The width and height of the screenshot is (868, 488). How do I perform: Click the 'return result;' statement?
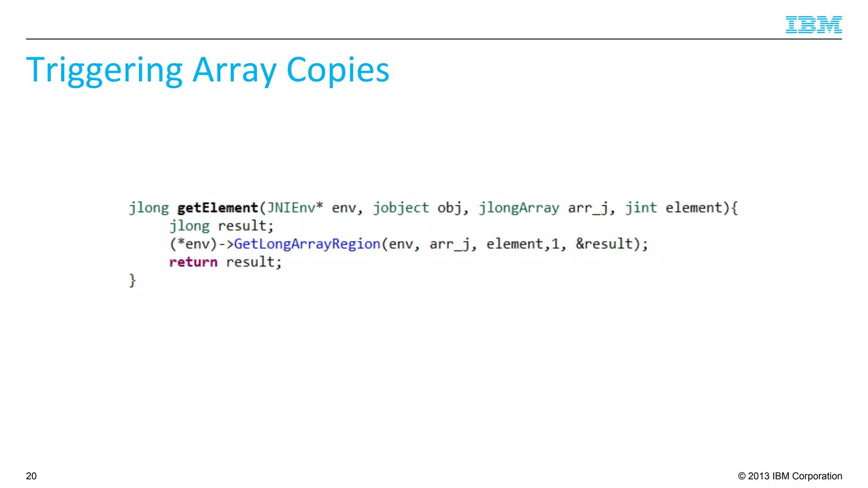click(225, 262)
